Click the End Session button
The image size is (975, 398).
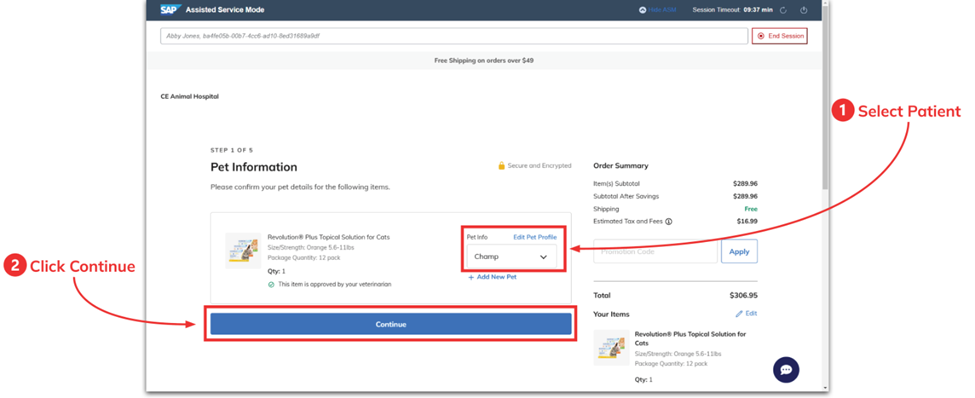pyautogui.click(x=780, y=36)
